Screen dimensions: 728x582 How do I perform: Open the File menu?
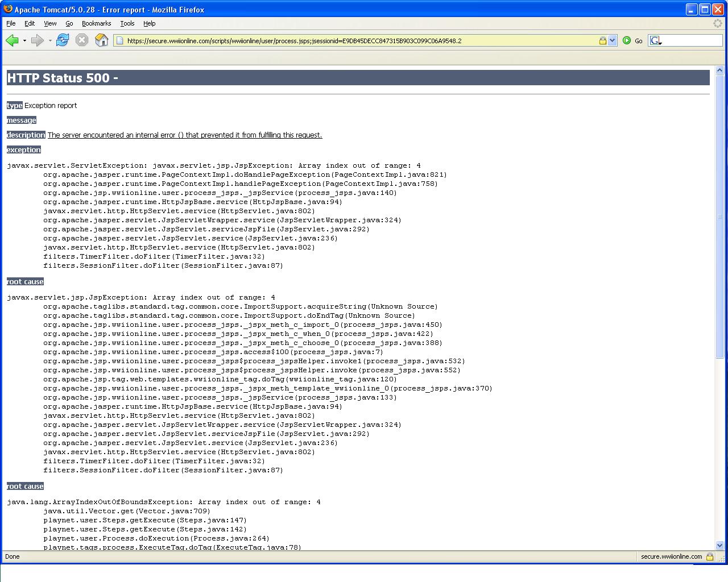click(11, 23)
